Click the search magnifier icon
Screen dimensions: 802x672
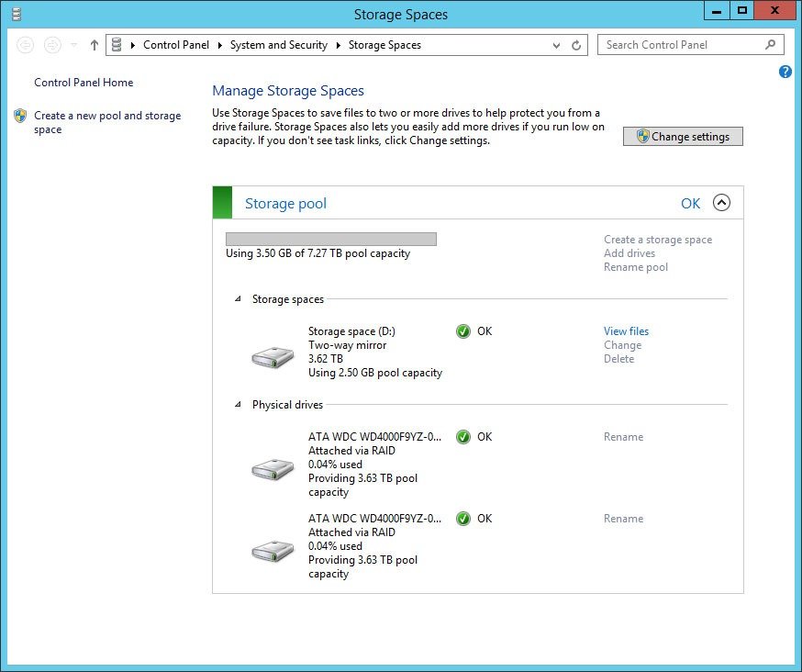click(x=770, y=45)
